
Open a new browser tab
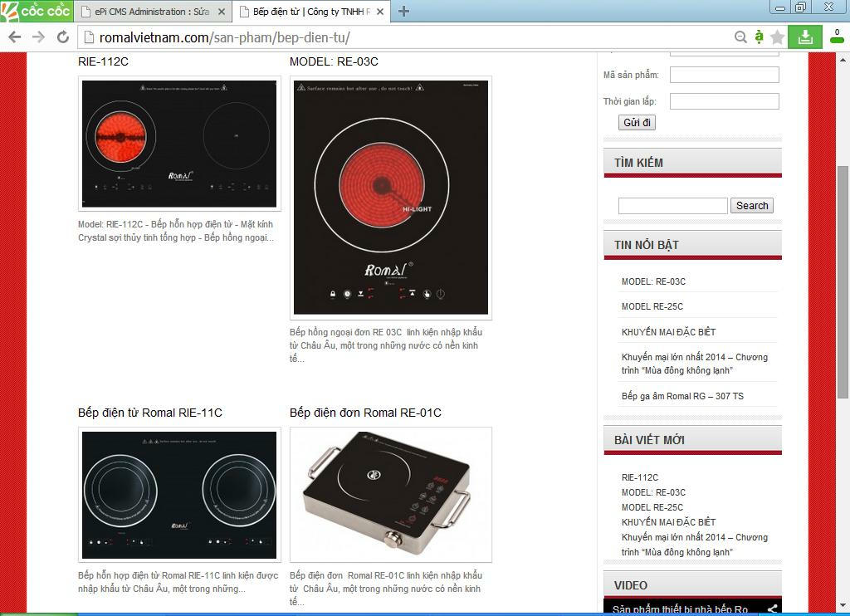[403, 12]
